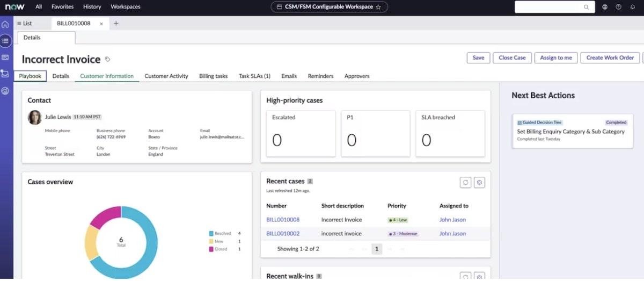Viewport: 644px width, 281px height.
Task: Open the List icon in left sidebar
Action: (x=5, y=40)
